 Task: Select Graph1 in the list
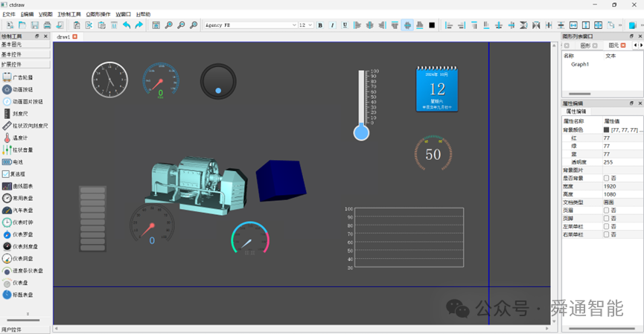[580, 65]
